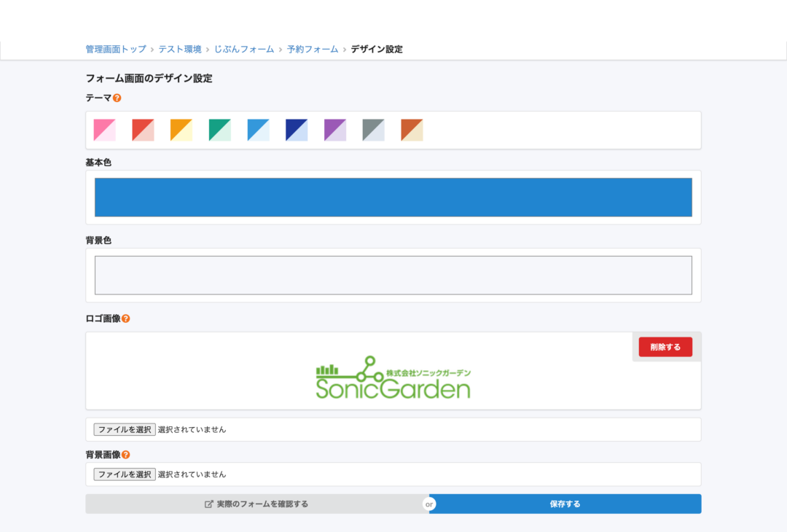The image size is (787, 532).
Task: Choose the purple diagonal theme swatch
Action: pyautogui.click(x=334, y=130)
